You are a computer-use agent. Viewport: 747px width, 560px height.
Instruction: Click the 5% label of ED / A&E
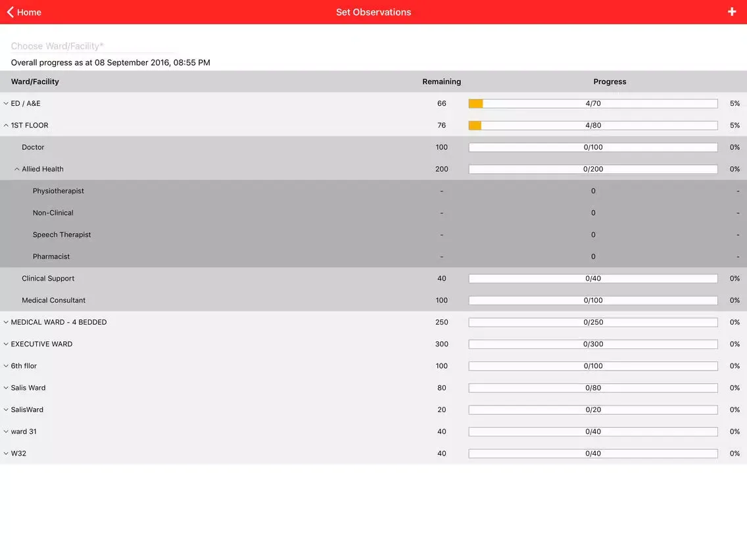coord(735,103)
